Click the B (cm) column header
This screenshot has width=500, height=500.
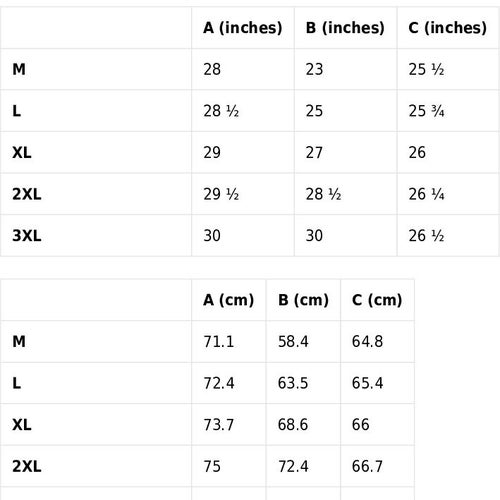[303, 300]
